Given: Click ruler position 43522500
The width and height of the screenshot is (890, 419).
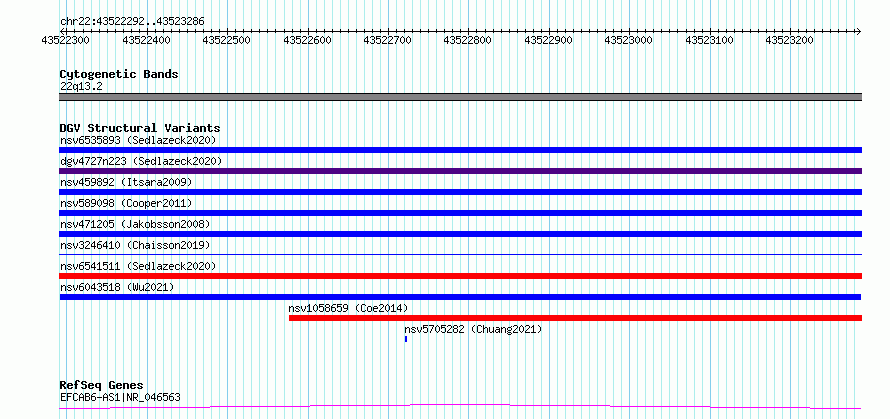Looking at the screenshot, I should [227, 40].
